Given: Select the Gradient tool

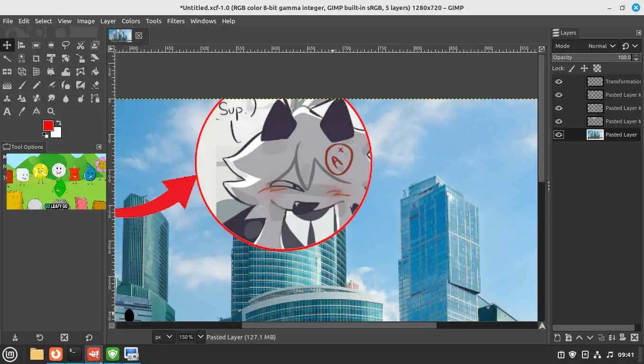Looking at the screenshot, I should (7, 85).
